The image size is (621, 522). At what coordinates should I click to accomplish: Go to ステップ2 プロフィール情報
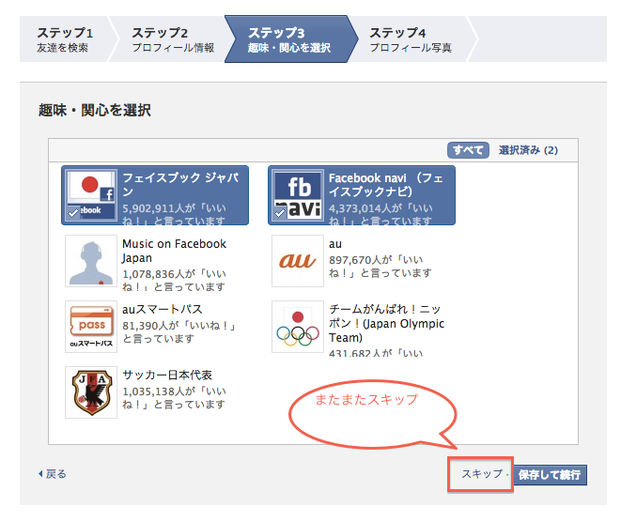coord(173,39)
